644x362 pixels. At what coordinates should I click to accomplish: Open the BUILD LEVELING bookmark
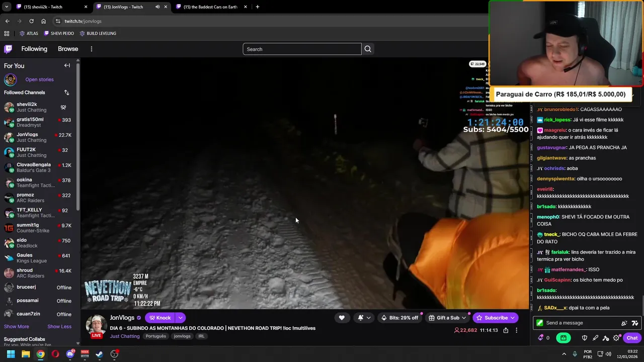pyautogui.click(x=98, y=34)
